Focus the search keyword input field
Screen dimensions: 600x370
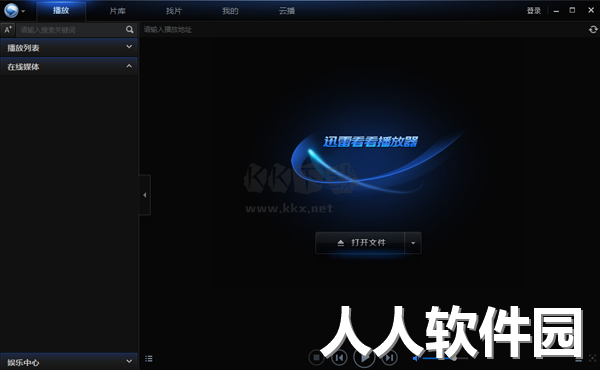coord(71,29)
